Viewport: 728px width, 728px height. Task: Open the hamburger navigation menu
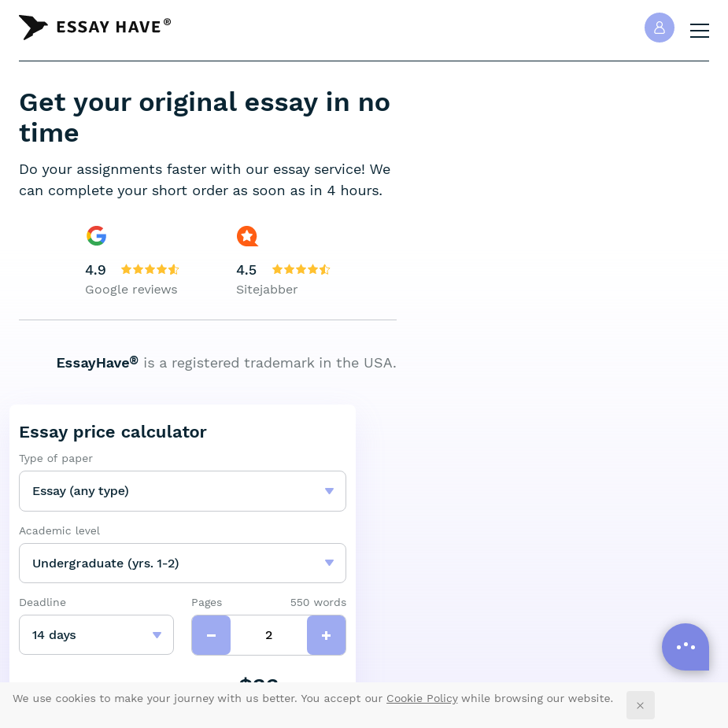(x=699, y=31)
